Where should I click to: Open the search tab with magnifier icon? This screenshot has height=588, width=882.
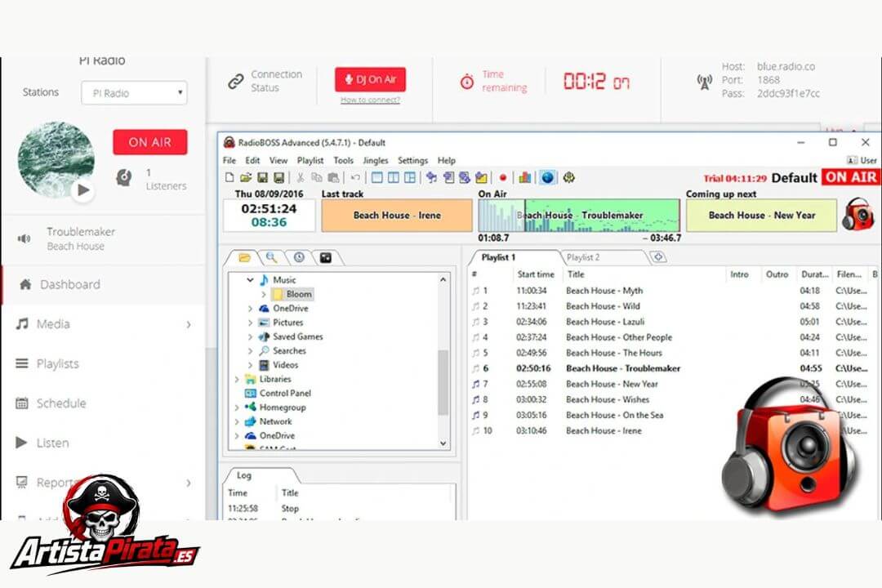[272, 258]
